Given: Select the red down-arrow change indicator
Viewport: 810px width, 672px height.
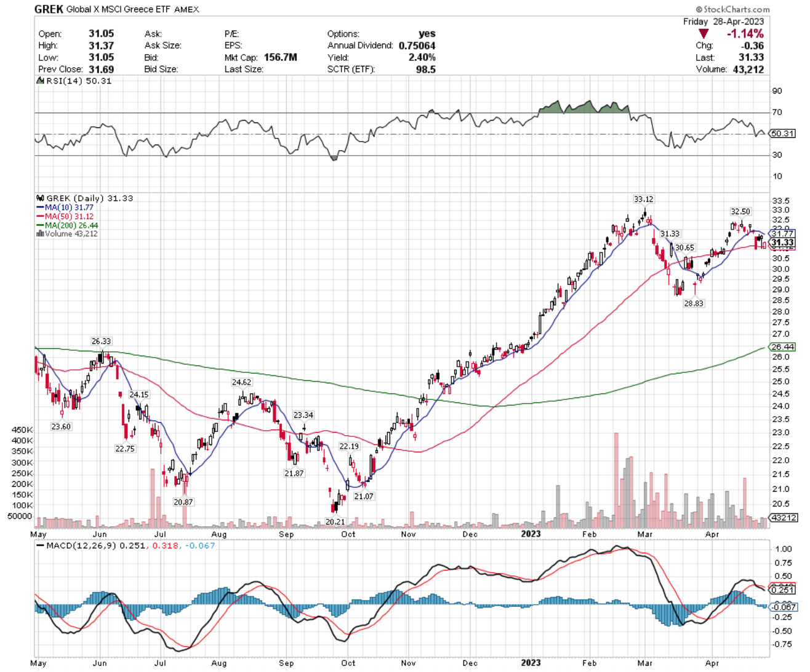Looking at the screenshot, I should [x=704, y=34].
